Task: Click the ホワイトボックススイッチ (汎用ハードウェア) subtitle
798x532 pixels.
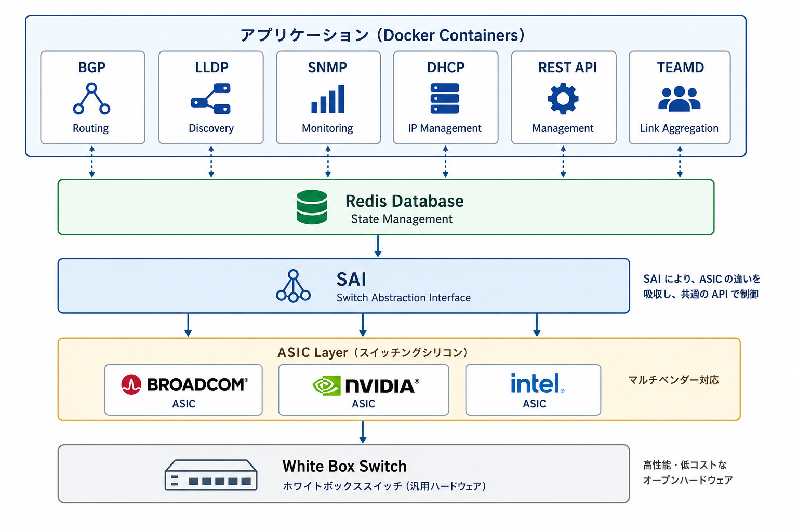Action: 384,486
